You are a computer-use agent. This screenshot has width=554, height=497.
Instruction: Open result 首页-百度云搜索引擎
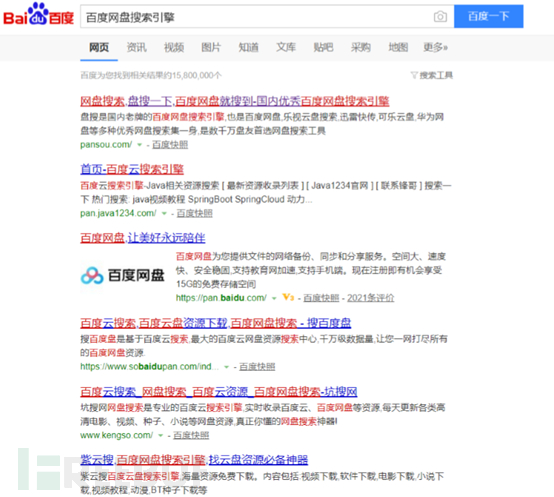[132, 169]
